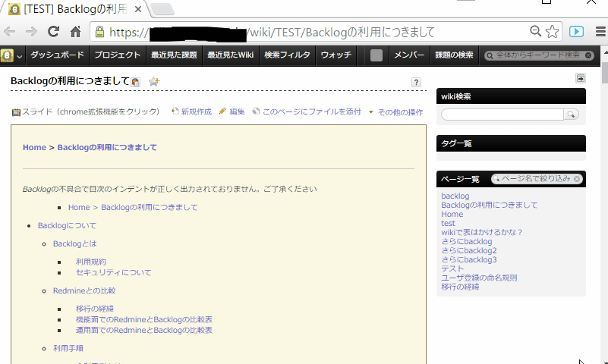Open プロジェクト menu item
This screenshot has width=608, height=364.
(118, 55)
